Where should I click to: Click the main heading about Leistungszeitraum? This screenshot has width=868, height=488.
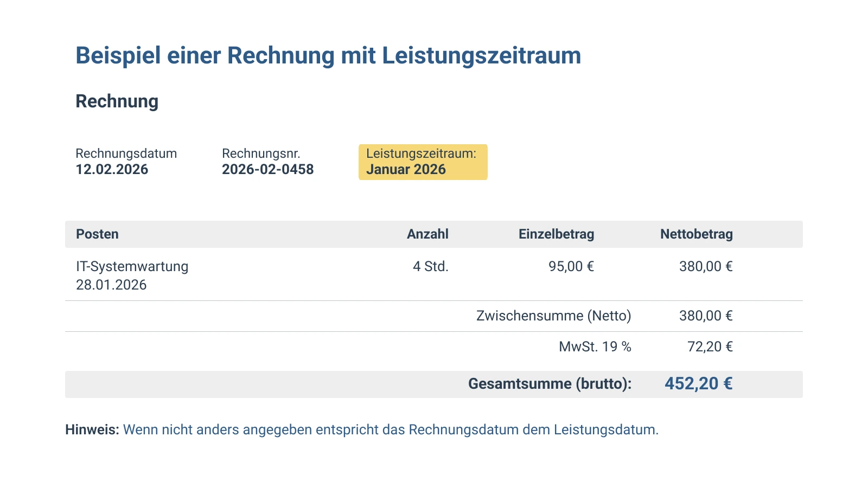coord(328,55)
